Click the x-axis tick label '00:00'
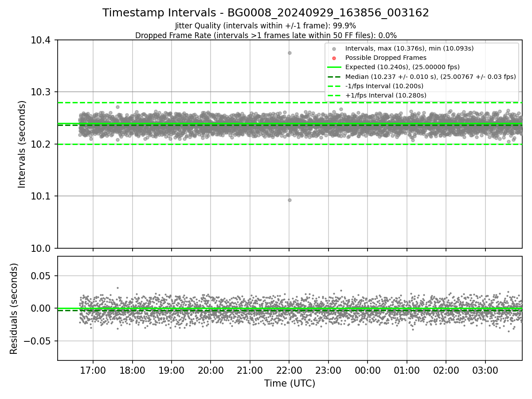Screen dimensions: 532x399 click(x=368, y=370)
